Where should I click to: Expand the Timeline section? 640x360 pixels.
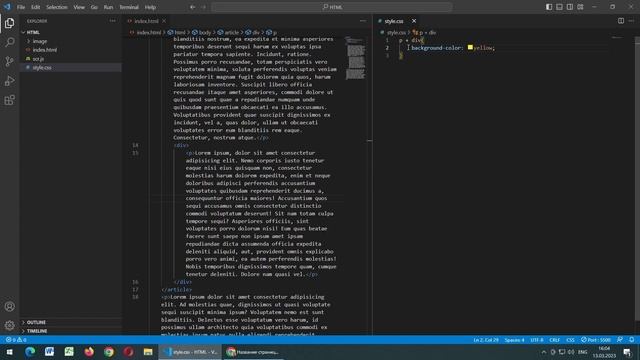click(71, 331)
